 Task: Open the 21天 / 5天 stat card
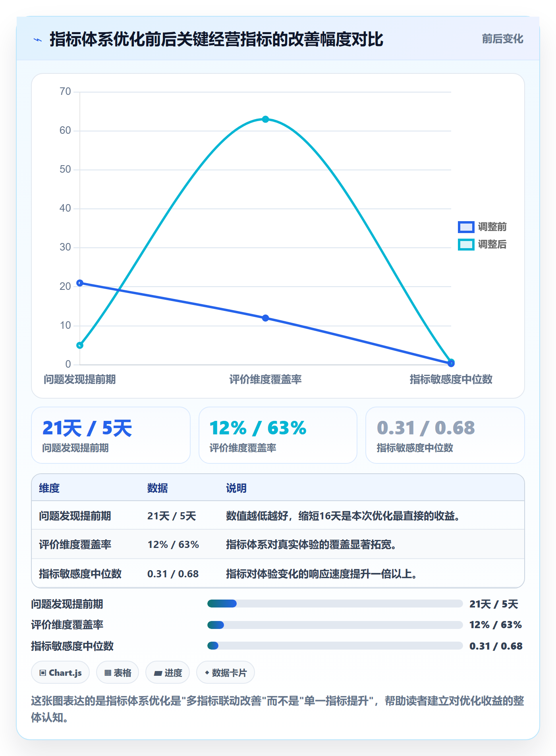pyautogui.click(x=111, y=435)
